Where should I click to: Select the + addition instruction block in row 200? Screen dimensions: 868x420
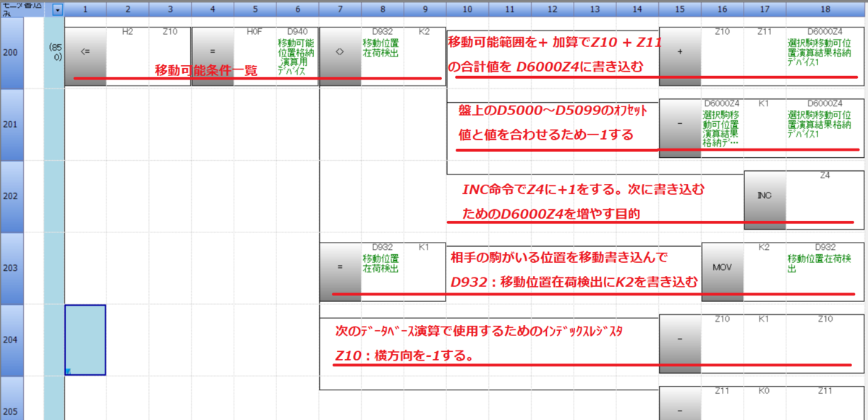tap(680, 56)
